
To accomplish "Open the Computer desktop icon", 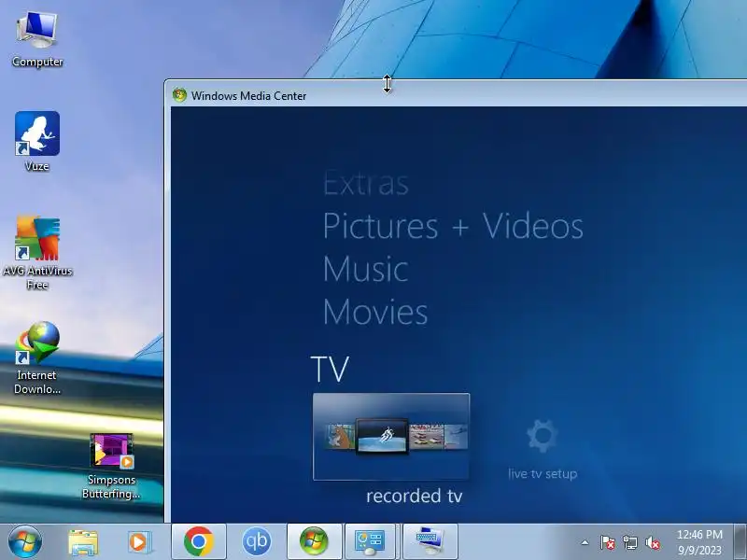I will pyautogui.click(x=37, y=40).
